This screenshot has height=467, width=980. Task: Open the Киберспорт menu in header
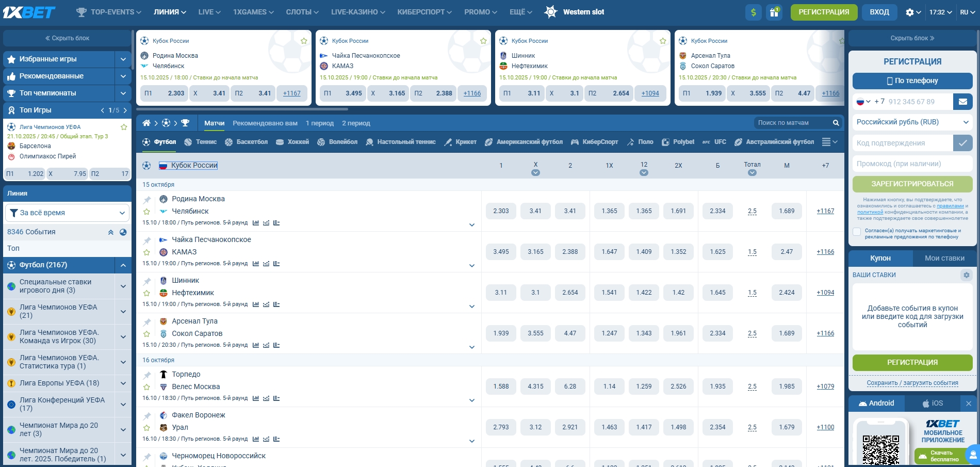click(x=424, y=12)
